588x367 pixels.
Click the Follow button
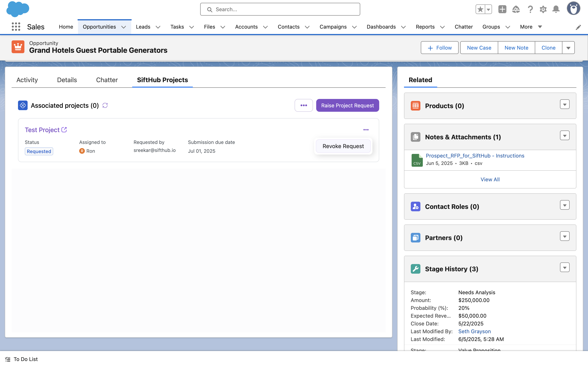click(439, 48)
